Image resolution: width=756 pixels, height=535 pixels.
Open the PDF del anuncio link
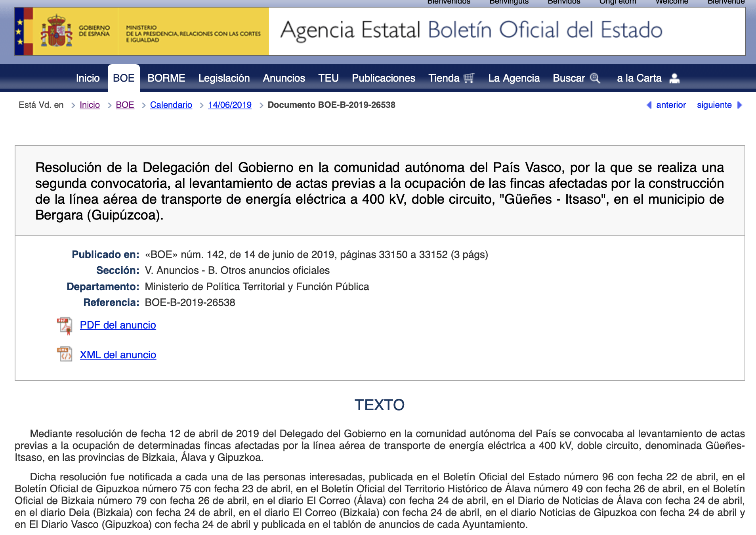pyautogui.click(x=118, y=325)
